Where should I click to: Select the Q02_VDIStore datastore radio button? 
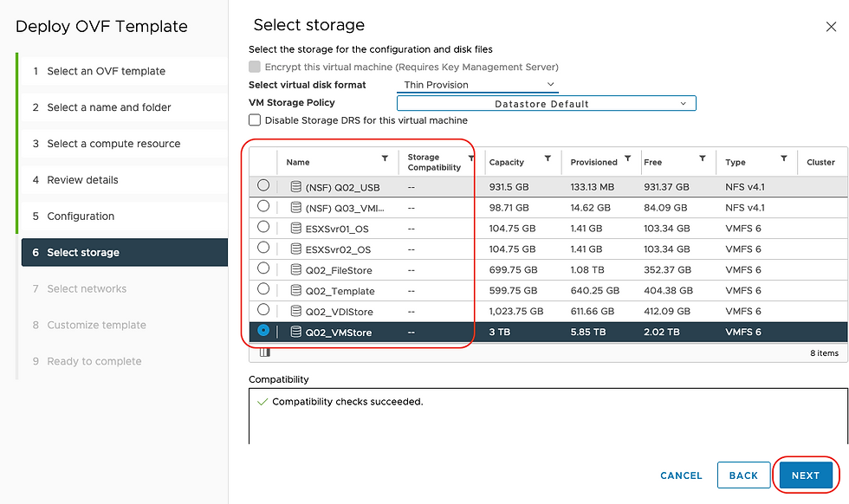coord(263,309)
